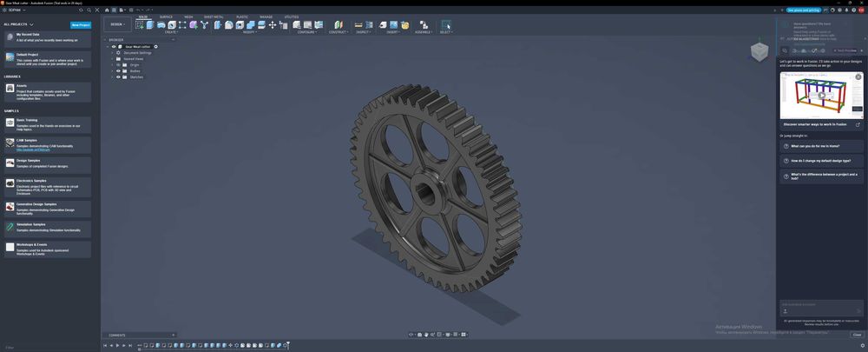Click the Interference icon in Inspect group
868x352 pixels.
(369, 25)
